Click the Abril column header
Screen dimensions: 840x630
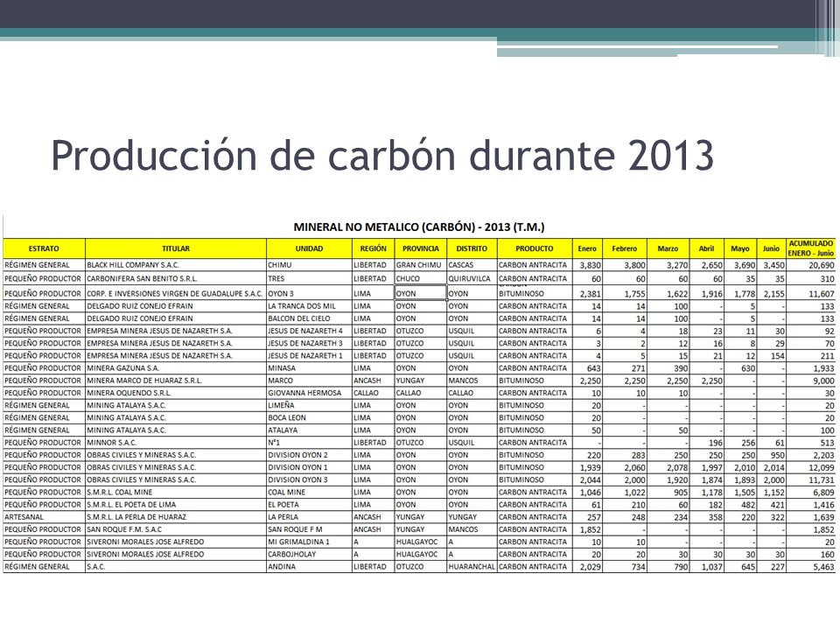[707, 248]
